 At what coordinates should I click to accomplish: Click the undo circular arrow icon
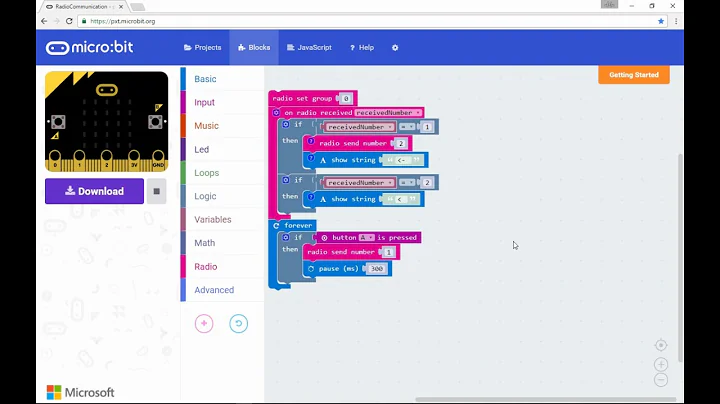[238, 324]
